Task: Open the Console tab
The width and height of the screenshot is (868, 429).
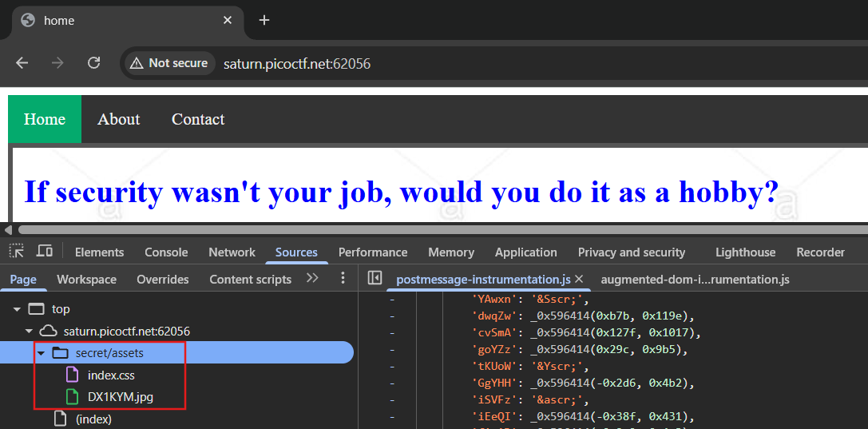Action: pos(166,252)
